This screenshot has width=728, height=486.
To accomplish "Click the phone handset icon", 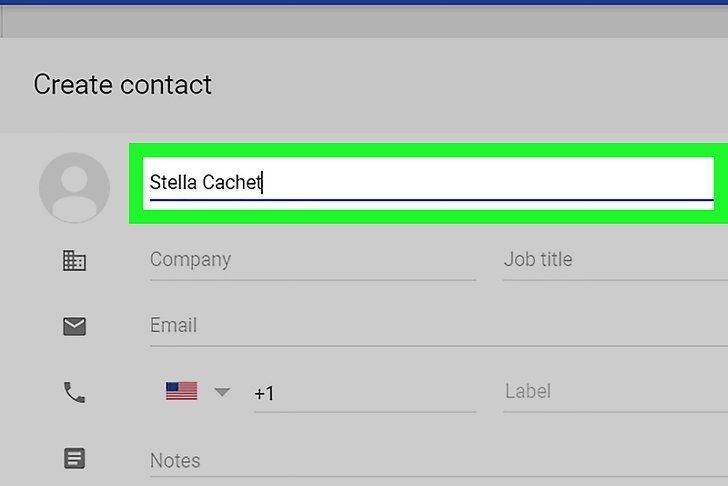I will coord(74,393).
